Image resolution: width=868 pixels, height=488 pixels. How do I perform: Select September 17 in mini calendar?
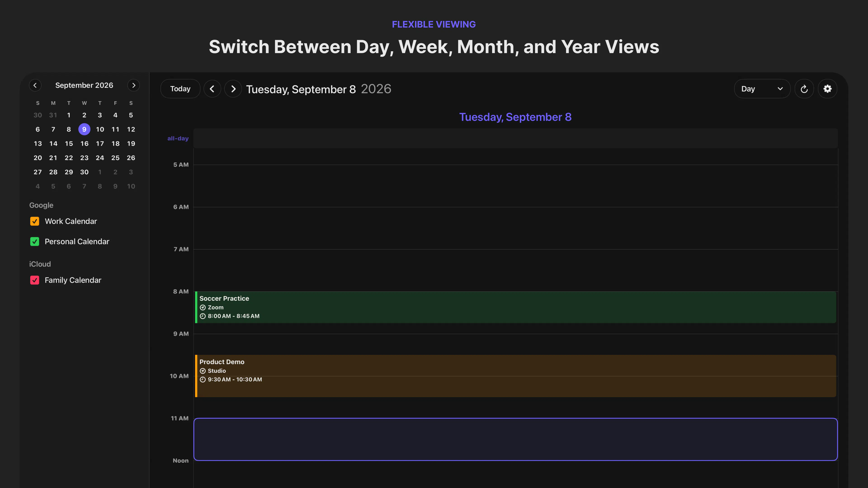pyautogui.click(x=100, y=143)
